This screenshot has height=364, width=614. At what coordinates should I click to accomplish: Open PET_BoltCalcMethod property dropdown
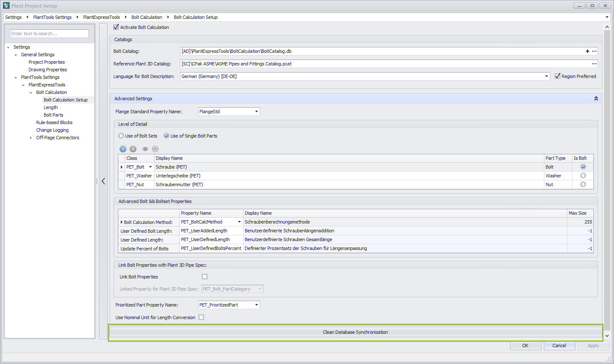pos(240,222)
